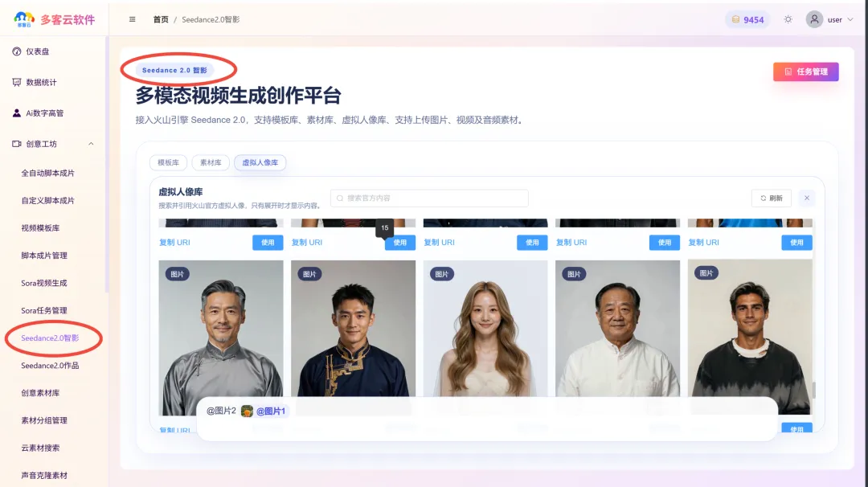Click the @图片2 text in prompt box
The width and height of the screenshot is (868, 487).
pos(221,411)
